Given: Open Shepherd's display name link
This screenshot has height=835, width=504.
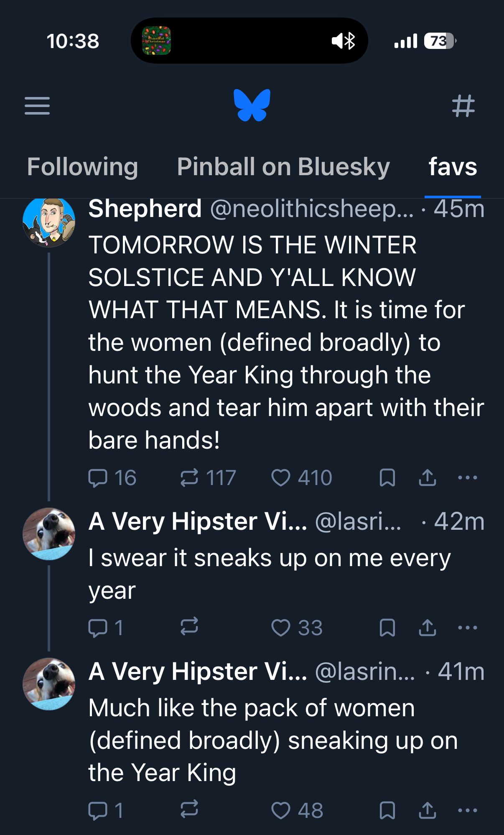Looking at the screenshot, I should click(145, 209).
